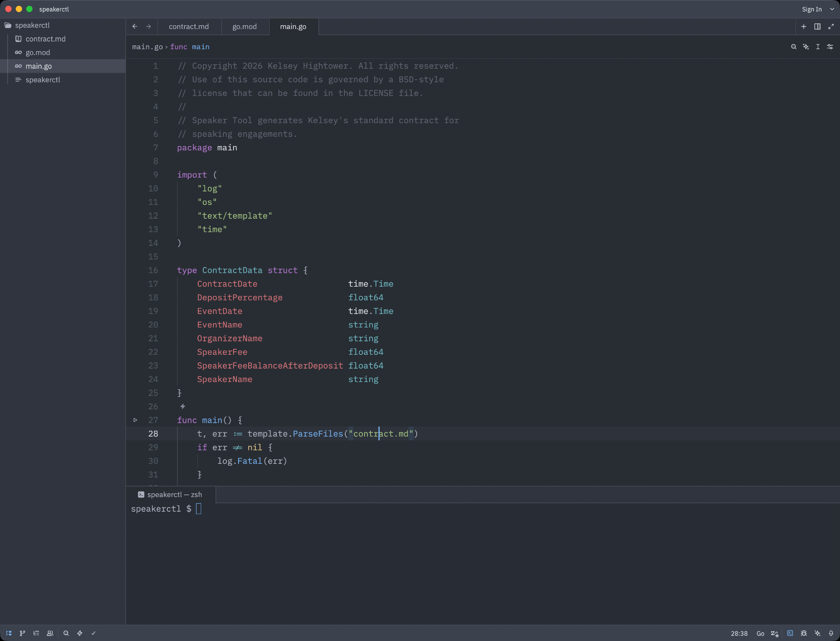Open the notifications bell icon
This screenshot has width=840, height=641.
(x=831, y=633)
